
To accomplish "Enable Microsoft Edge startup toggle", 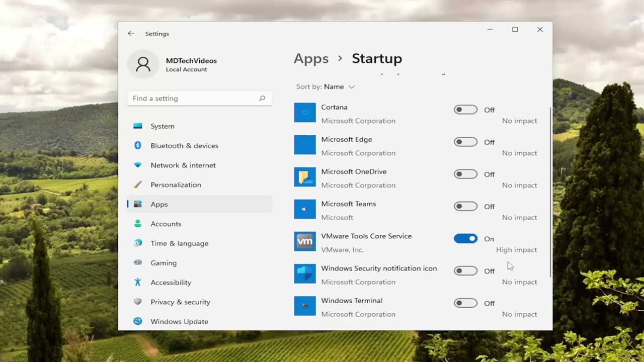I will coord(465,142).
